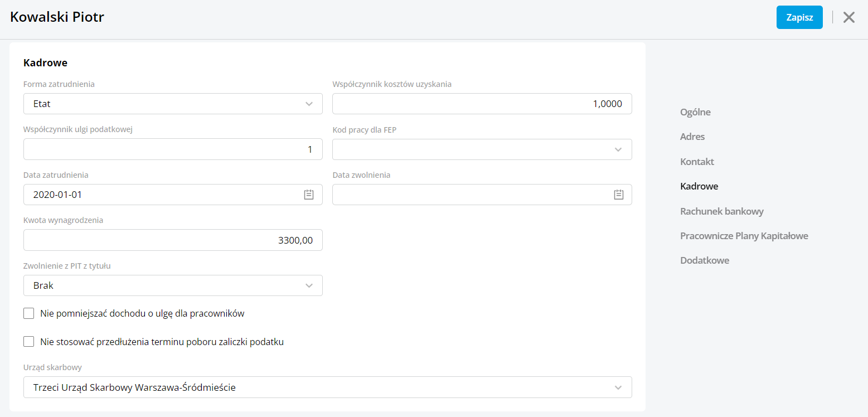This screenshot has height=417, width=868.
Task: Open the Rachunek bankowy section
Action: pos(721,211)
